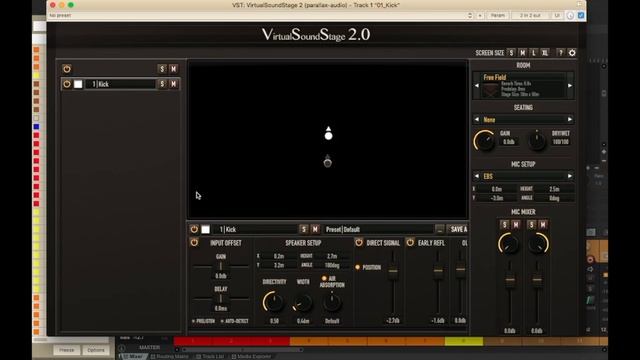Solo the Kick channel strip below stage
Screen dimensions: 640x360
(303, 229)
